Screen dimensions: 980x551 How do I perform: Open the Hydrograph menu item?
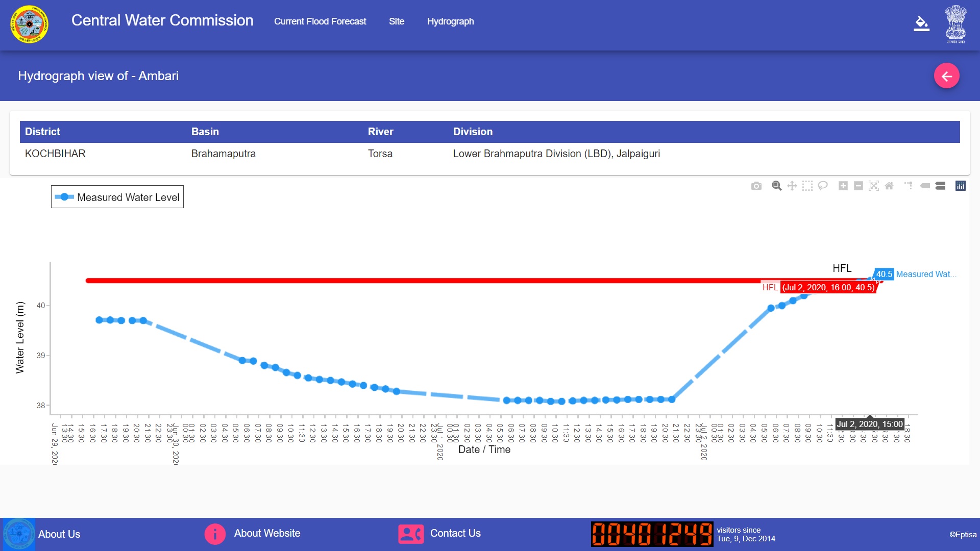click(450, 21)
